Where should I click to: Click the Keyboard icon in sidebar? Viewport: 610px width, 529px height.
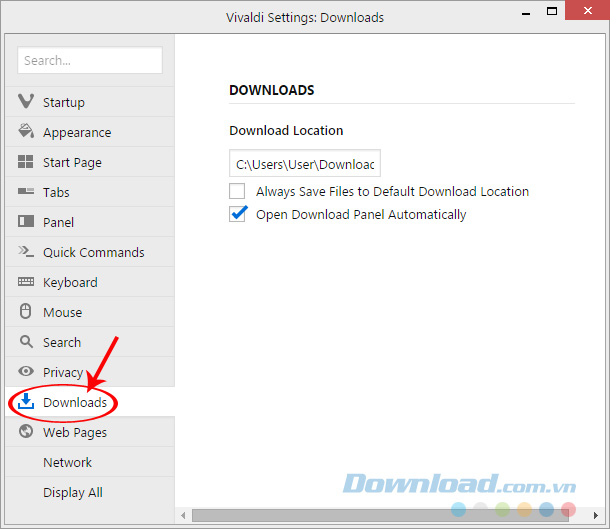pyautogui.click(x=26, y=281)
